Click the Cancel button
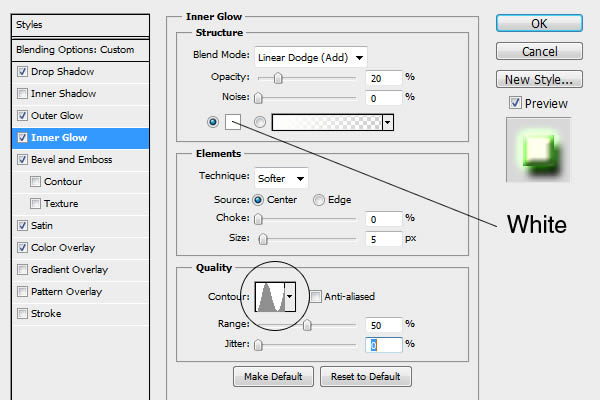This screenshot has width=600, height=400. tap(539, 51)
